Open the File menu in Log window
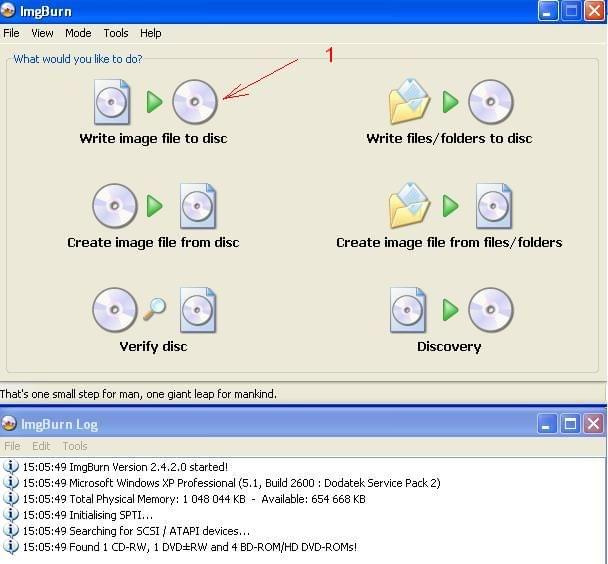608x564 pixels. 12,446
